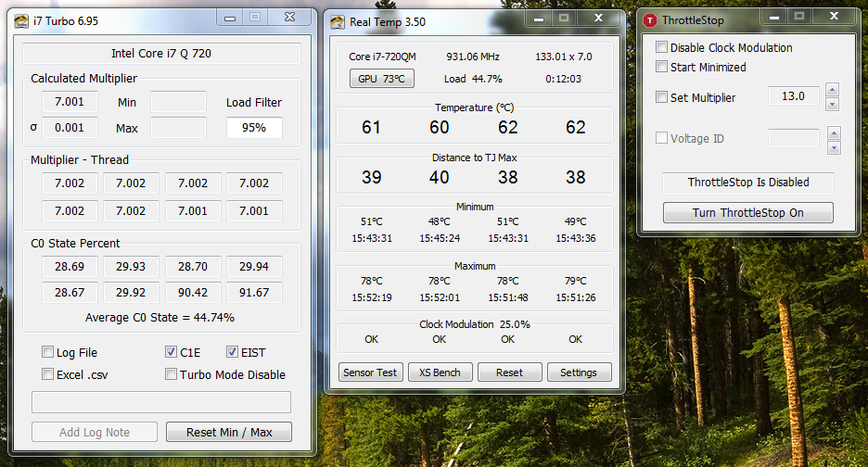The width and height of the screenshot is (868, 467).
Task: Click Turn ThrottleStop On button
Action: (x=747, y=212)
